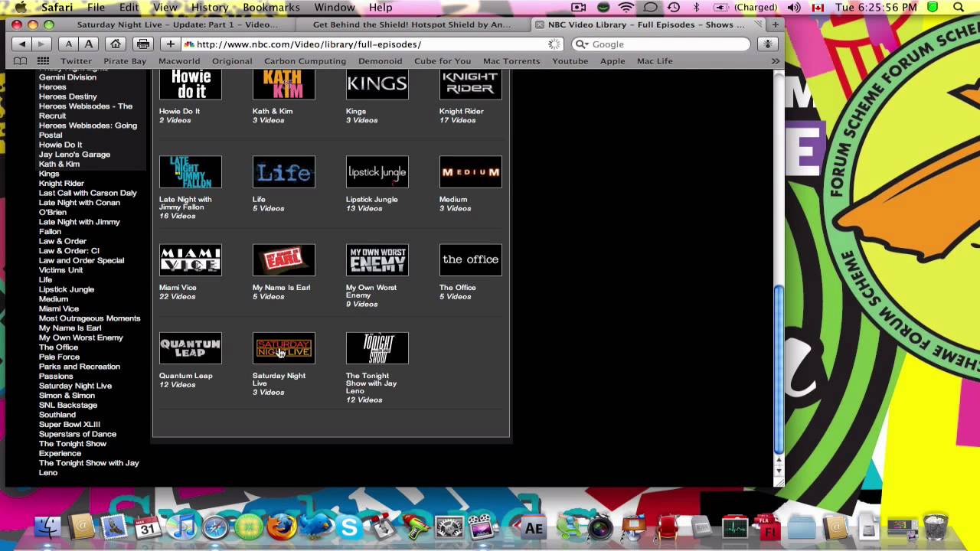
Task: Open the Miami Vice thumbnail
Action: coord(191,260)
